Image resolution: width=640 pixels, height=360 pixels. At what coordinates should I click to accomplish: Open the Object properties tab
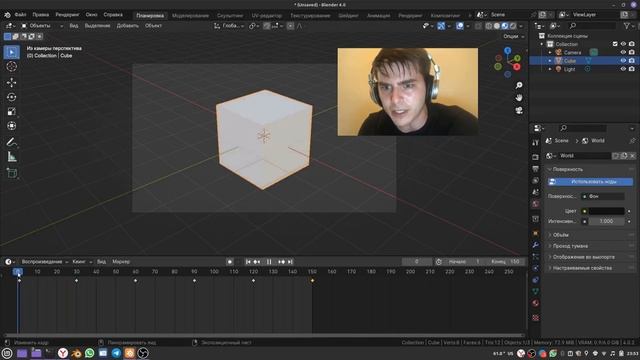point(536,233)
